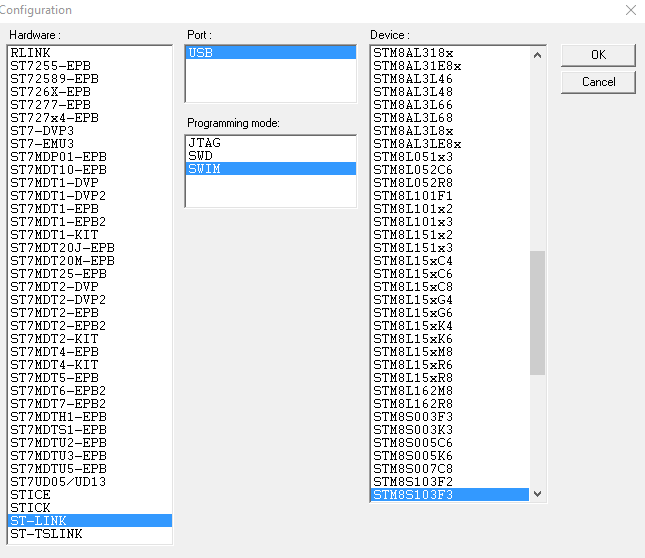
Task: Select STM8L052R8 device
Action: tap(450, 183)
